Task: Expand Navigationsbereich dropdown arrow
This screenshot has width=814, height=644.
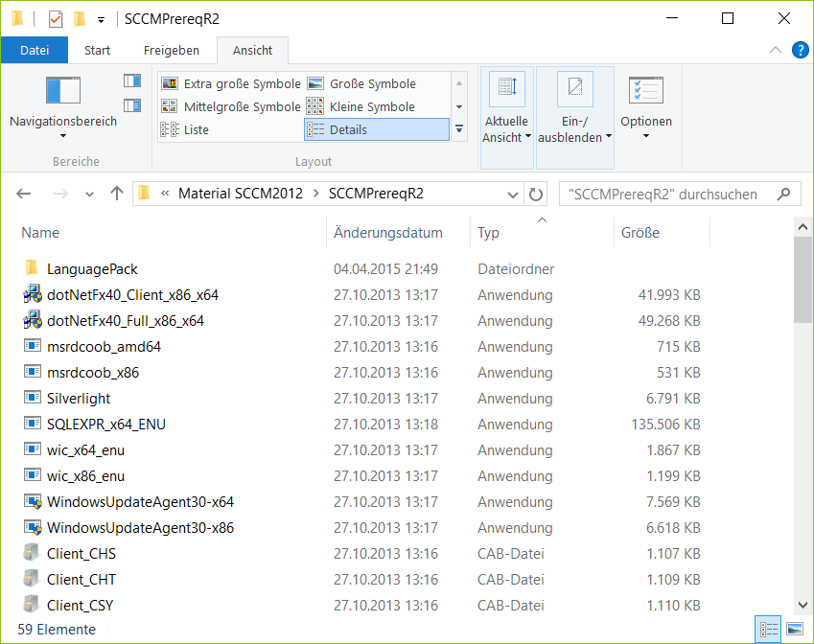Action: pyautogui.click(x=63, y=136)
